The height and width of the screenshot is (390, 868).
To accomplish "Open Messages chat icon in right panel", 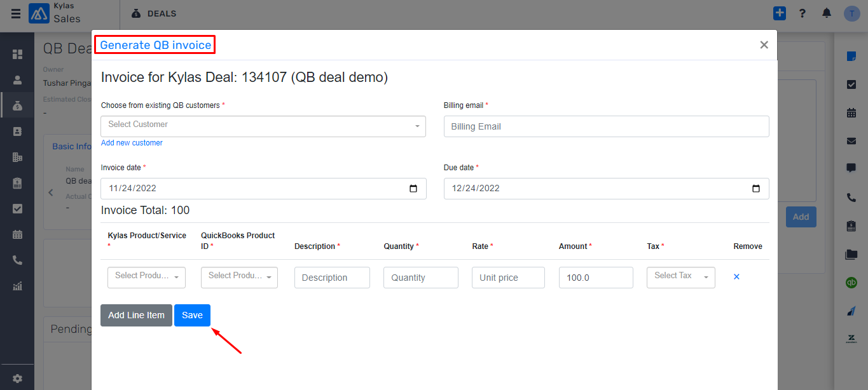I will click(x=851, y=169).
